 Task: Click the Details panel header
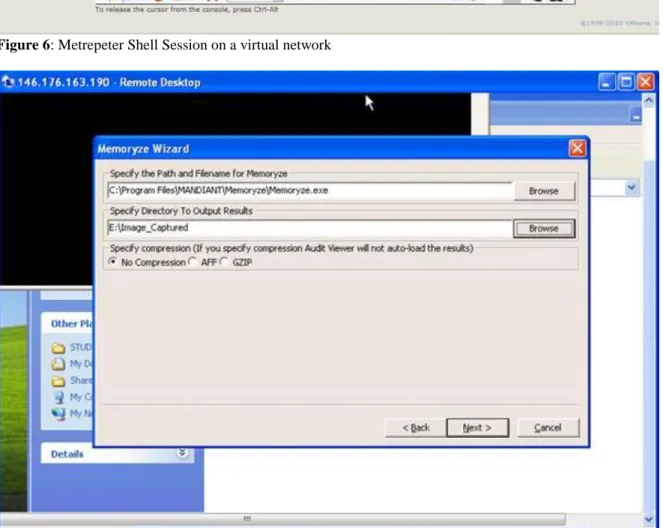pyautogui.click(x=118, y=454)
